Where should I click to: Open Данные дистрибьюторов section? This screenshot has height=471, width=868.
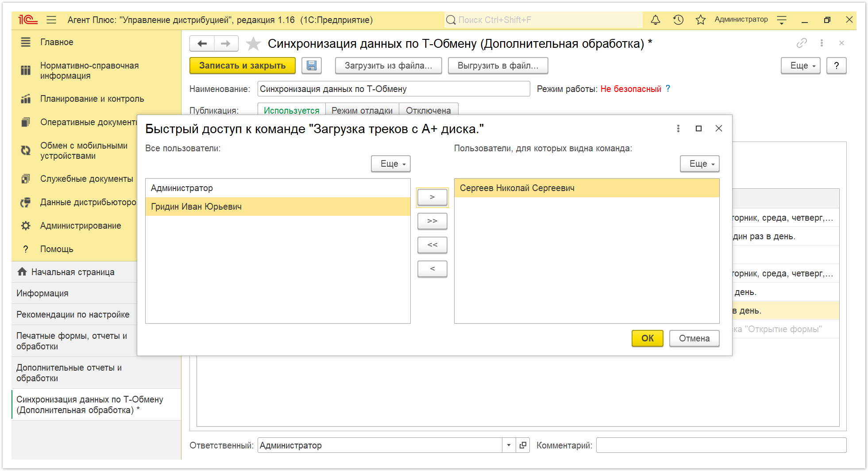(88, 202)
